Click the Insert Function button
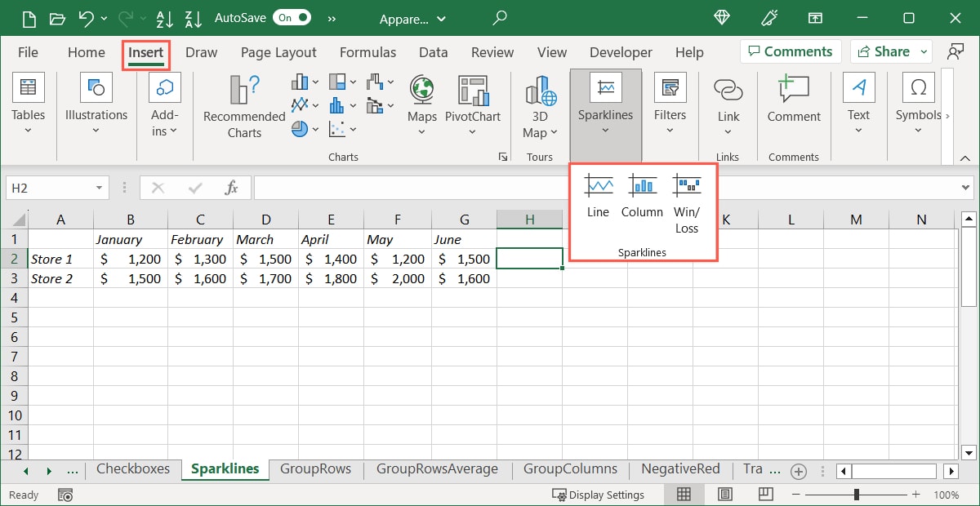The width and height of the screenshot is (980, 506). [x=231, y=187]
